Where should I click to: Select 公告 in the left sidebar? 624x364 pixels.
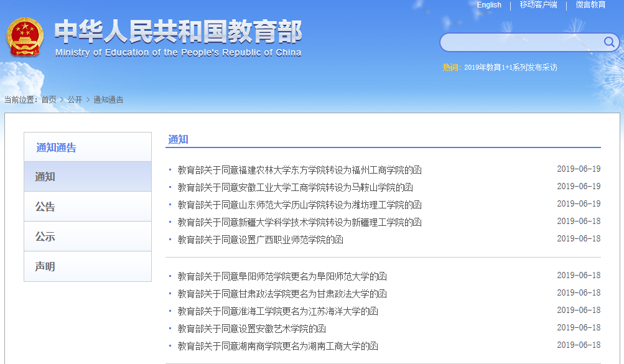[x=88, y=207]
